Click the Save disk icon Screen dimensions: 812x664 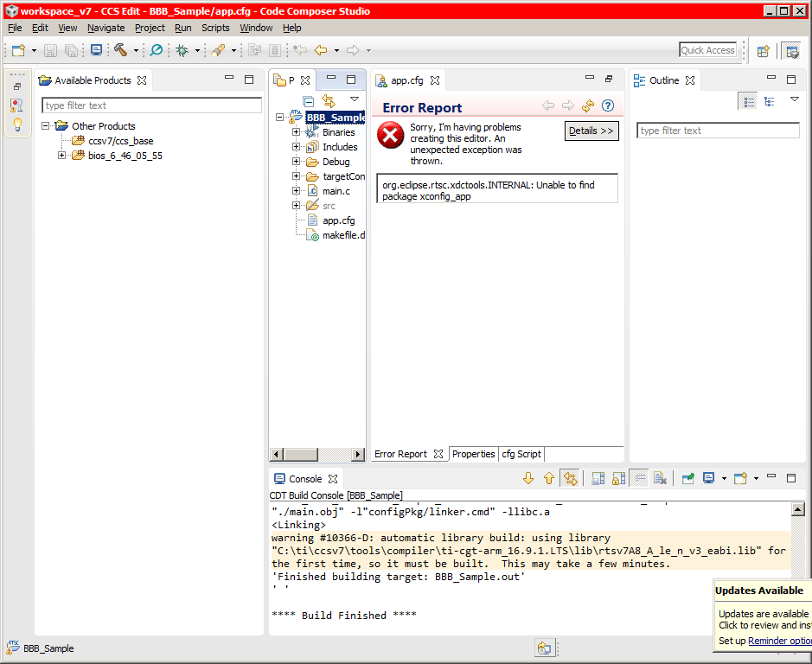(x=50, y=50)
